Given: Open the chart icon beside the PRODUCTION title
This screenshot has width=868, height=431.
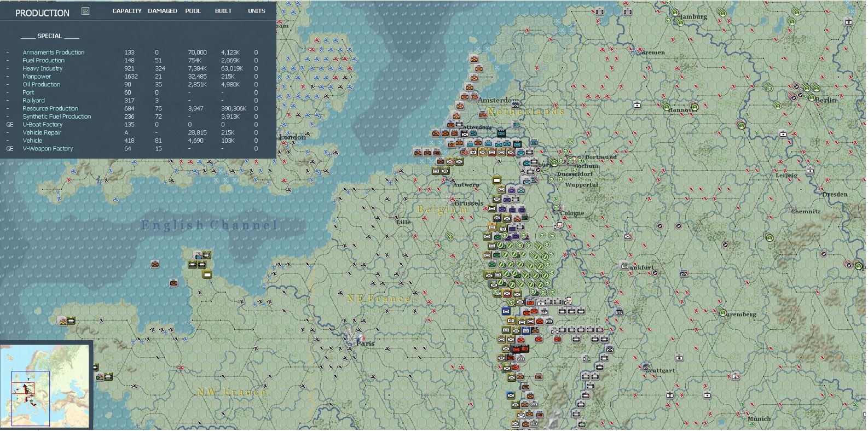Looking at the screenshot, I should coord(85,11).
